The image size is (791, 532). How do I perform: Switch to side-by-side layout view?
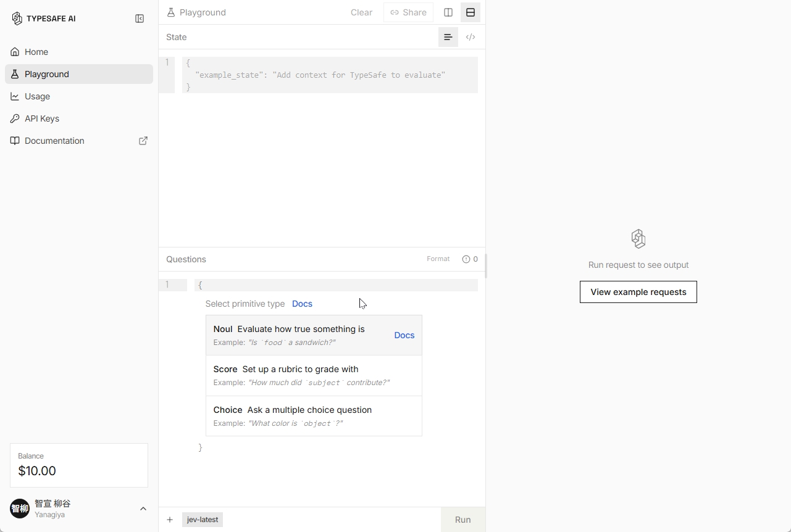(448, 12)
